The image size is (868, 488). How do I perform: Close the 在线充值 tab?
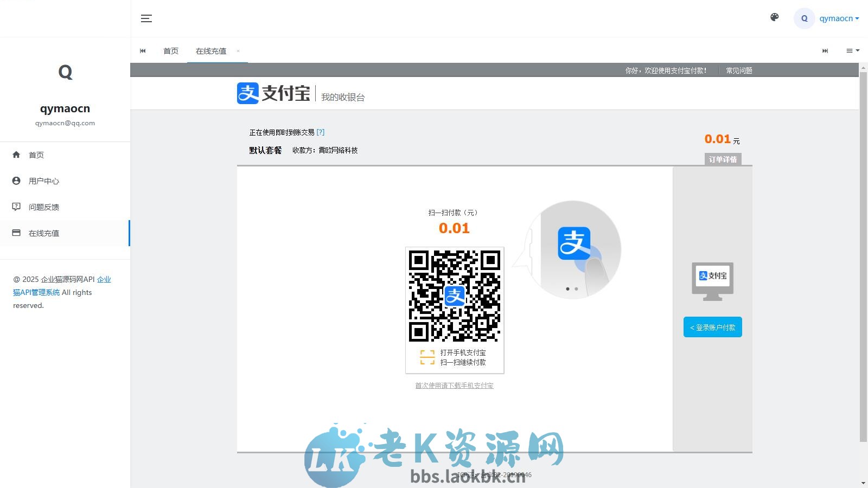click(238, 51)
